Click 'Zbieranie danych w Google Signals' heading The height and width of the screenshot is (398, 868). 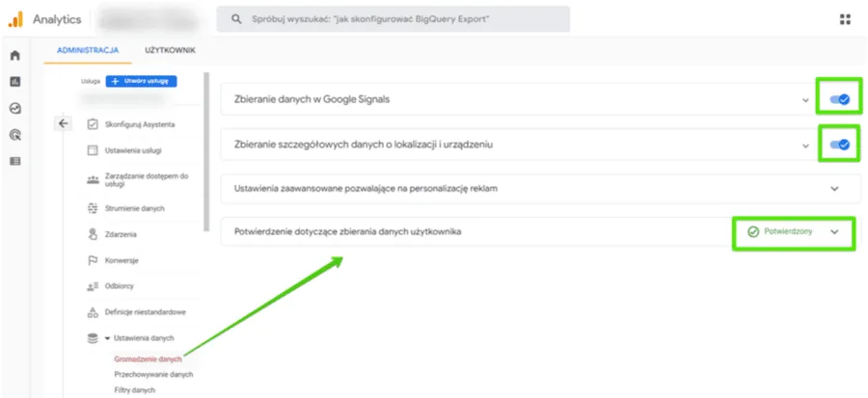(312, 100)
